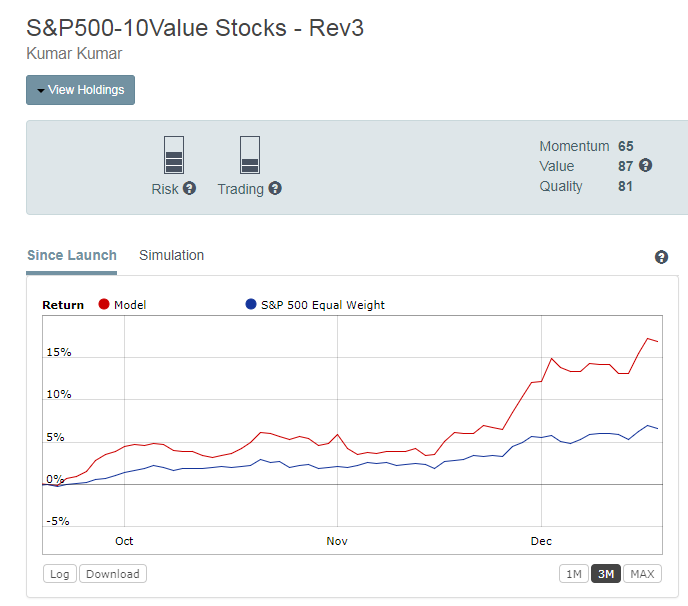688x606 pixels.
Task: Click the Nov axis label
Action: tap(337, 541)
